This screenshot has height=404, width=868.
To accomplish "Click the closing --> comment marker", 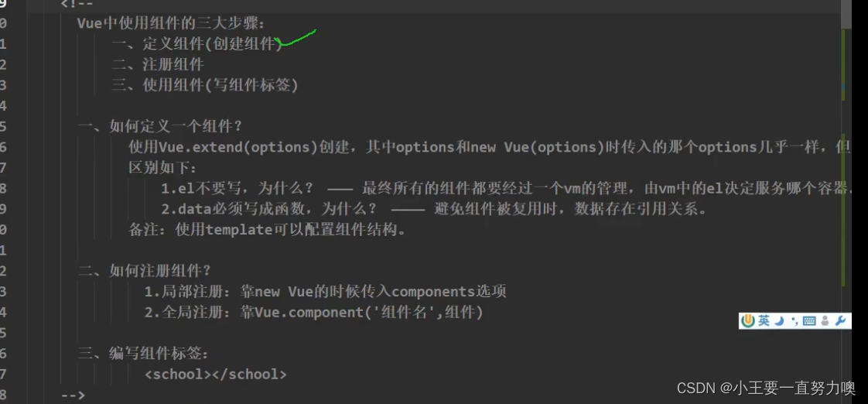I will coord(72,395).
